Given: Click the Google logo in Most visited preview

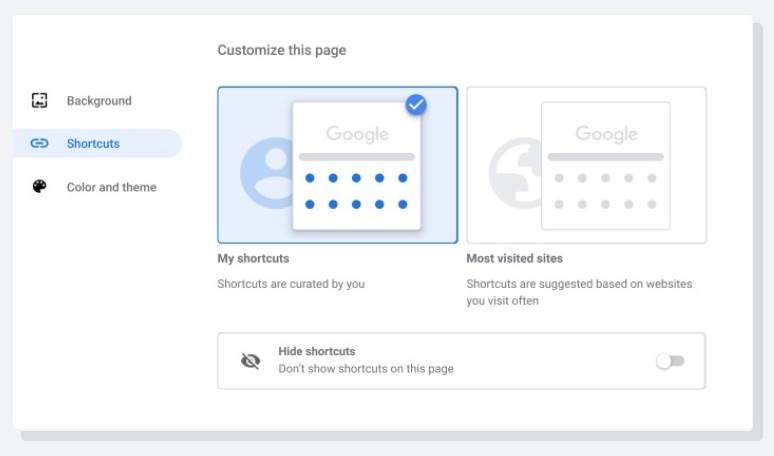Looking at the screenshot, I should 605,134.
